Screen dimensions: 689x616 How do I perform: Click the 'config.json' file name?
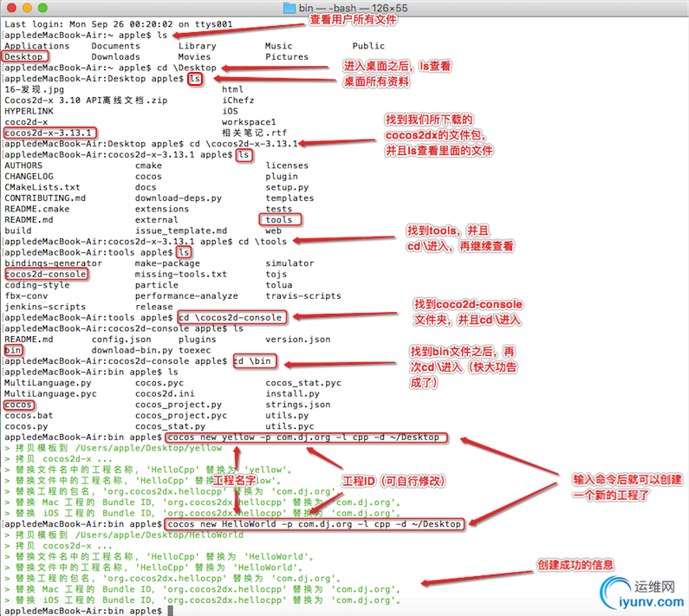(121, 340)
